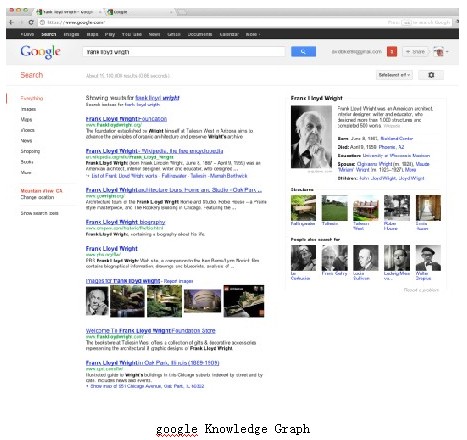Viewport: 467px width, 440px height.
Task: Open the Fallingwater structure thumbnail
Action: [x=303, y=208]
